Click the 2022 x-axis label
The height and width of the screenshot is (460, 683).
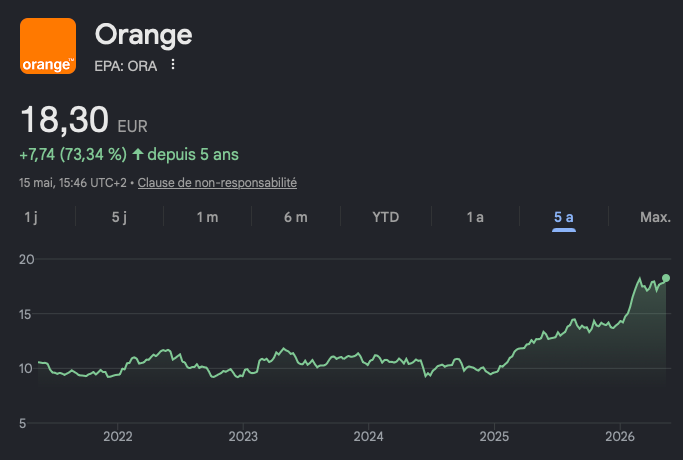click(118, 436)
